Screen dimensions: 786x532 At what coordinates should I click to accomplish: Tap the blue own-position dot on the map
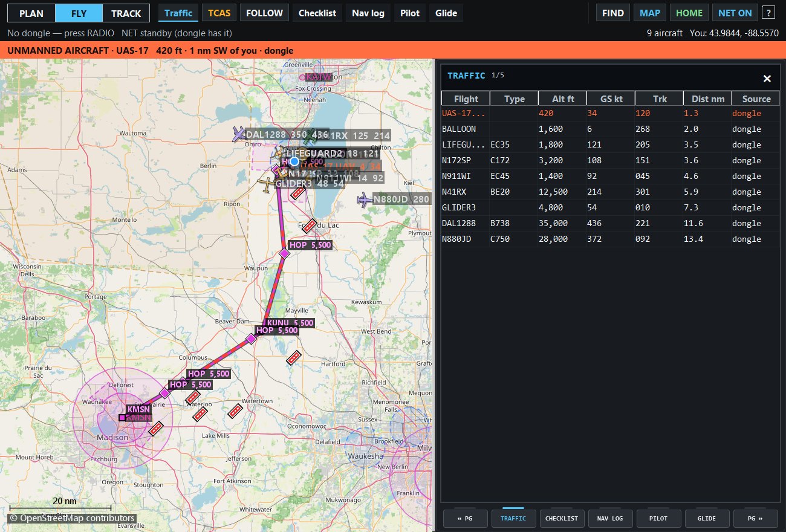click(x=294, y=161)
